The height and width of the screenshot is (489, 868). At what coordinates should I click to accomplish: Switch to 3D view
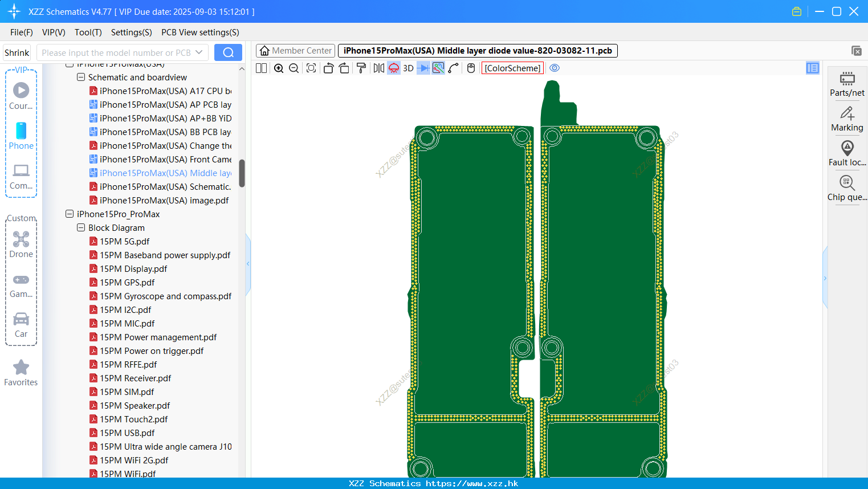[408, 68]
